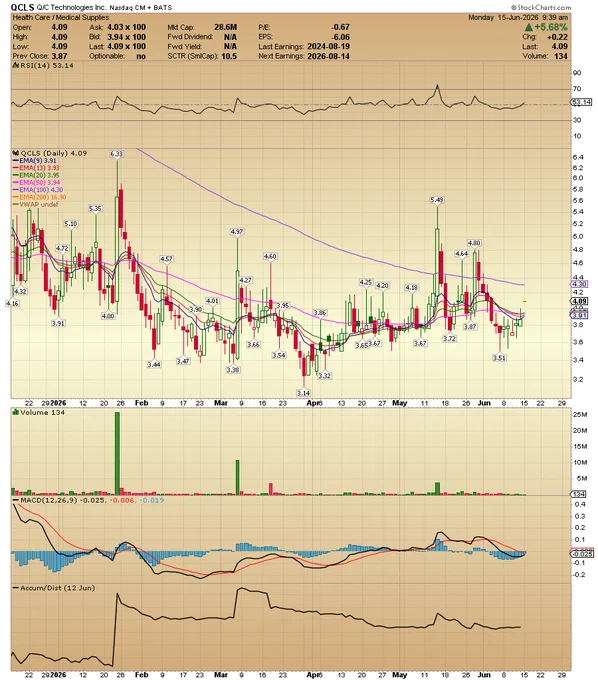Click the Health Care / Medical Supplies sector label

[61, 17]
